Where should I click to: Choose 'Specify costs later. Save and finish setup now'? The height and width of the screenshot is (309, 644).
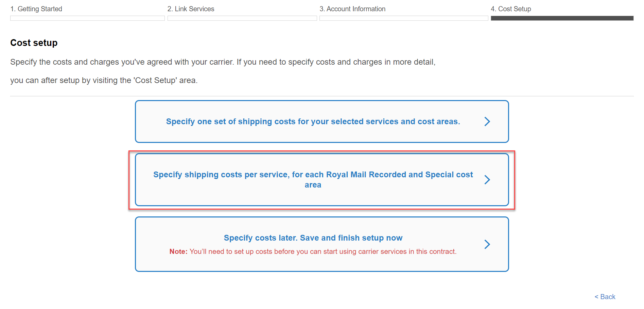click(313, 238)
